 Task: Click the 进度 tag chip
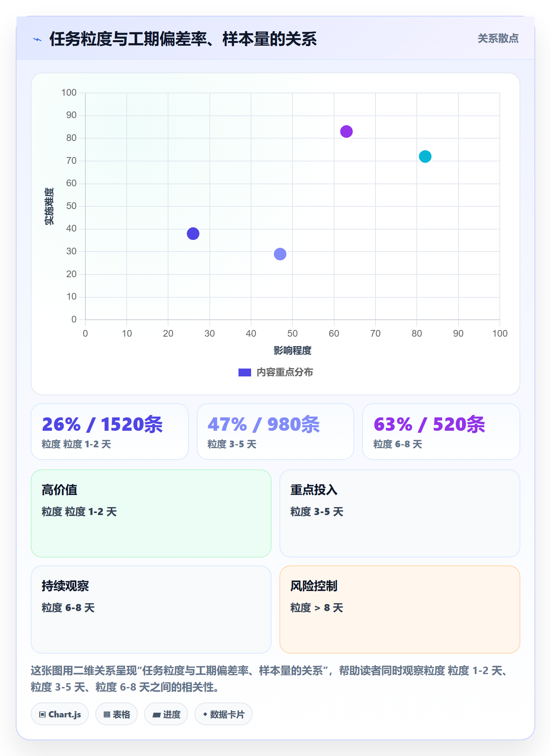tap(166, 714)
